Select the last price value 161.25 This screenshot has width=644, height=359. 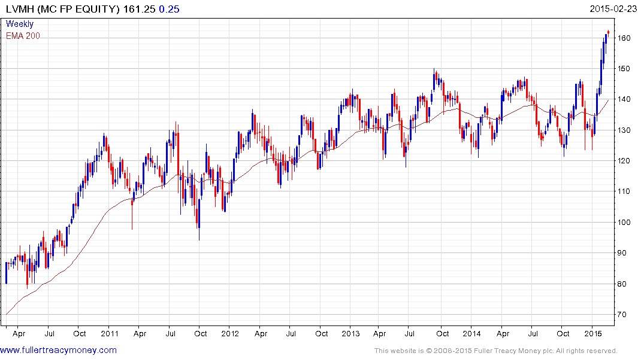coord(139,9)
